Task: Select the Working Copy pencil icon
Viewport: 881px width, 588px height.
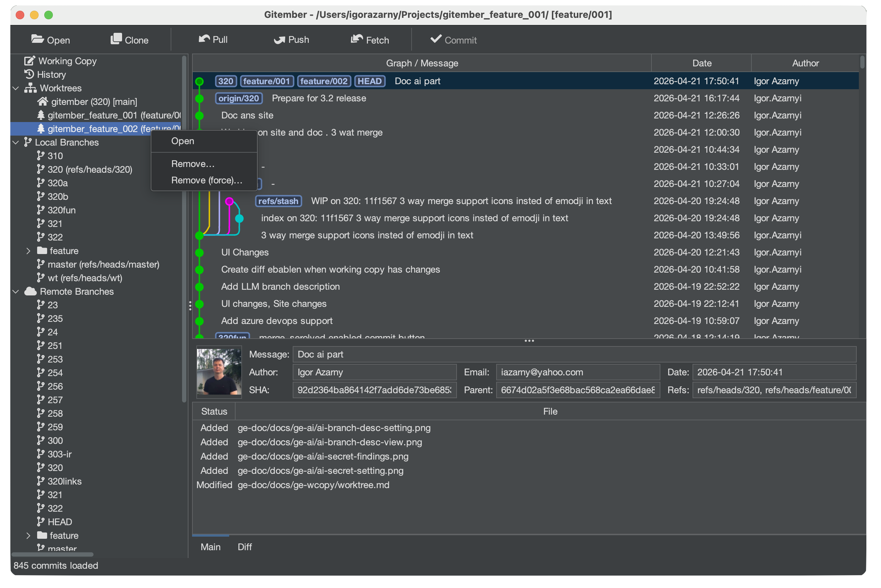Action: (x=29, y=60)
